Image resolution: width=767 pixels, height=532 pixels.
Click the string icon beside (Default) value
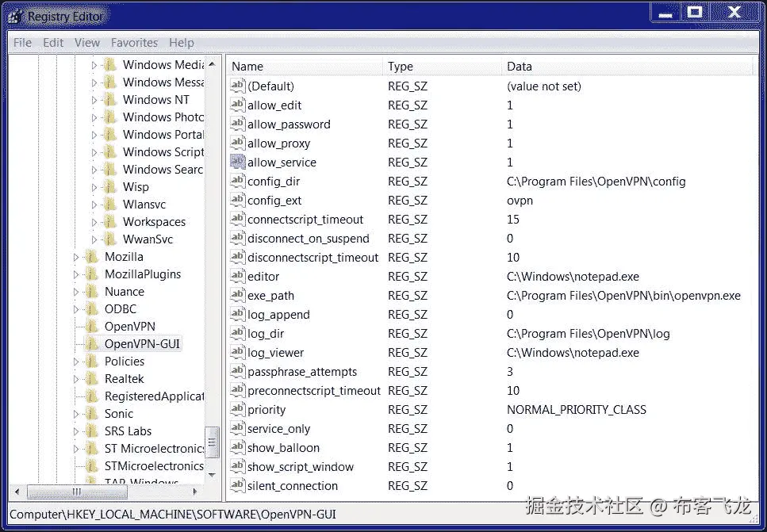[238, 86]
